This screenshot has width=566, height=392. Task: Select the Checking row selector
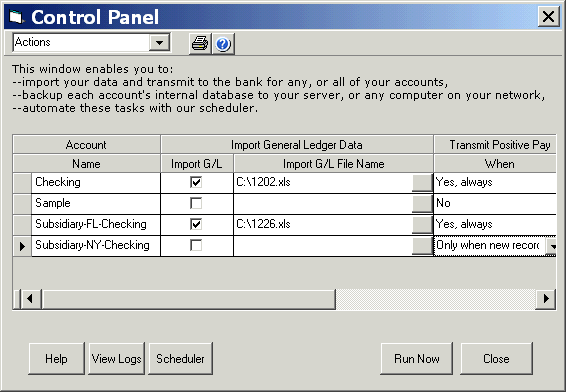22,183
